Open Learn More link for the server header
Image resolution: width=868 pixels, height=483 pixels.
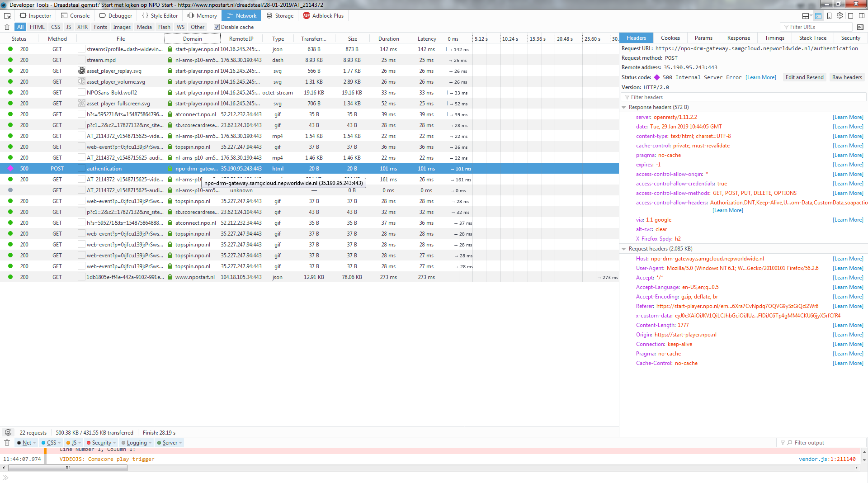[x=848, y=117]
